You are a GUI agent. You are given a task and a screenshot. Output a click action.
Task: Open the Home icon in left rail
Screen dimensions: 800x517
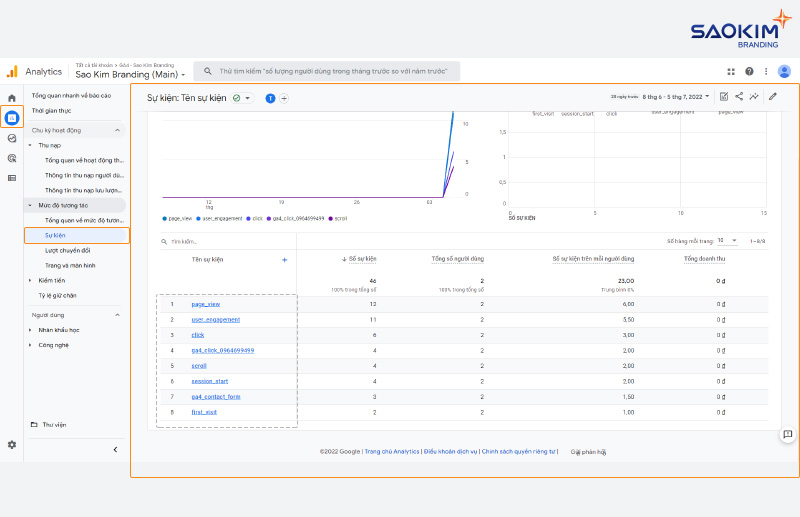[12, 98]
